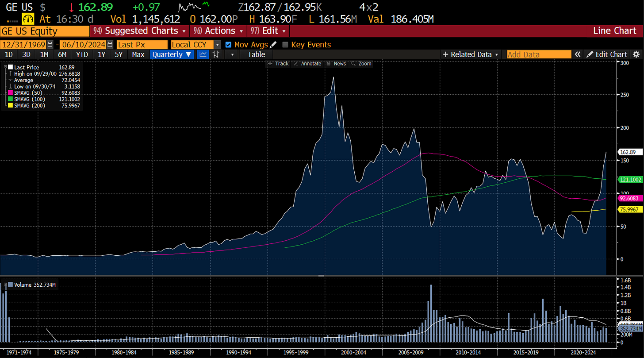Toggle the Last Price legend box
The height and width of the screenshot is (358, 644).
click(x=11, y=67)
